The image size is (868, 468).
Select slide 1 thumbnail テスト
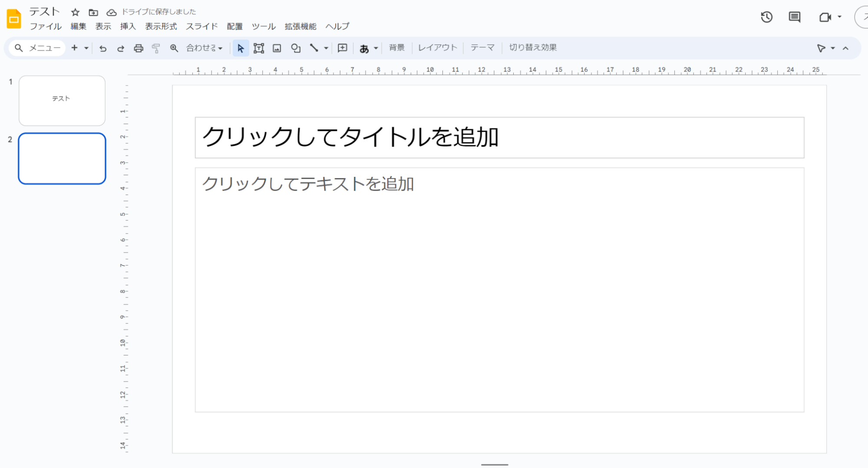pos(62,101)
